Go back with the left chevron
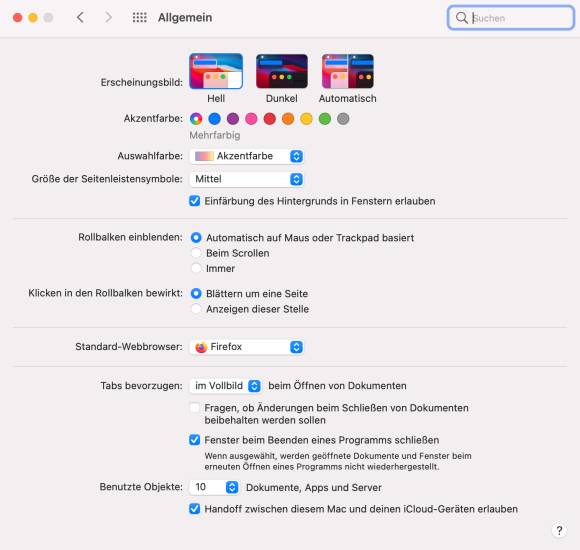The image size is (580, 550). coord(80,17)
